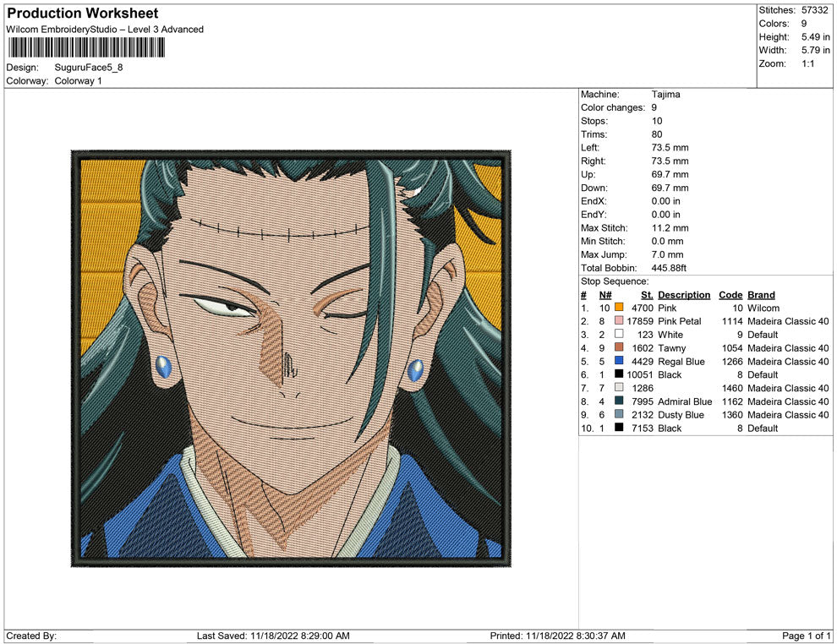Click the Printed timestamp in footer

pos(557,636)
